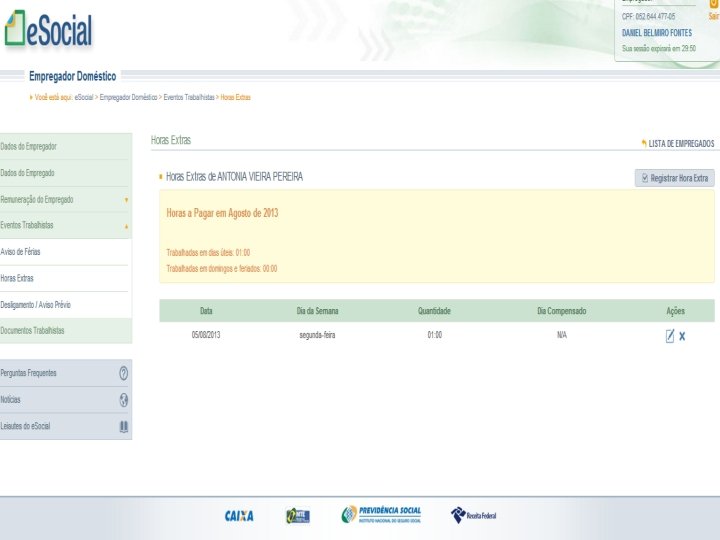Open Documentos Trabalhistas menu item
Viewport: 720px width, 540px height.
point(66,331)
